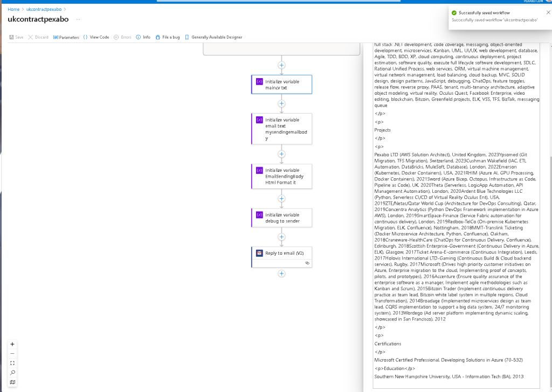The image size is (552, 392).
Task: Open the Info panel
Action: coord(143,37)
